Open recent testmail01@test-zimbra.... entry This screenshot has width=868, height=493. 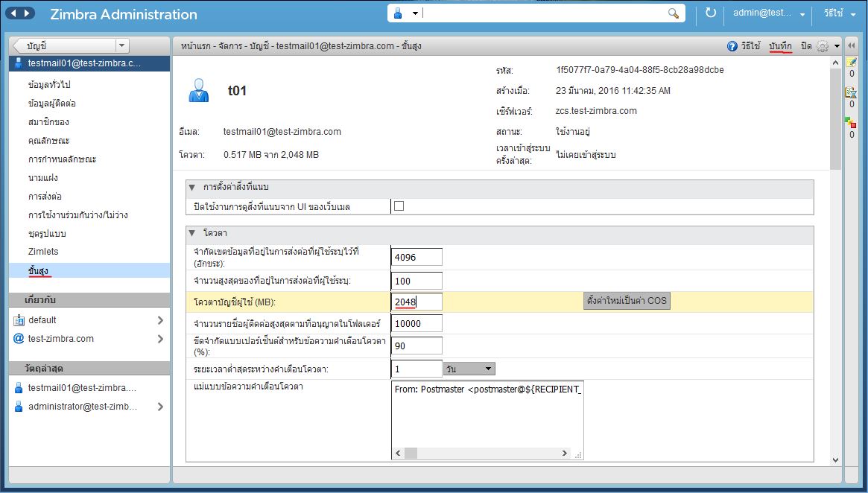(x=82, y=388)
